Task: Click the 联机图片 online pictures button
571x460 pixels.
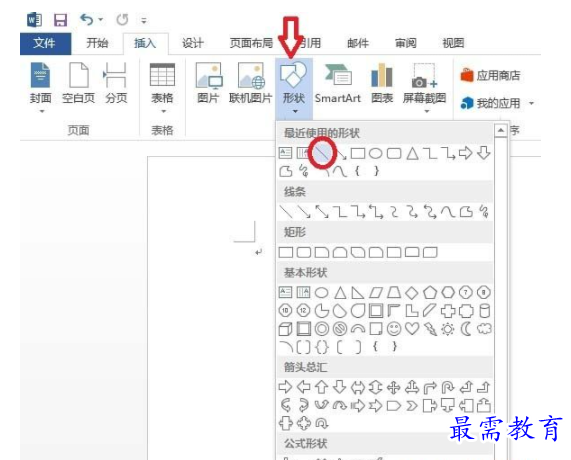Action: point(251,83)
